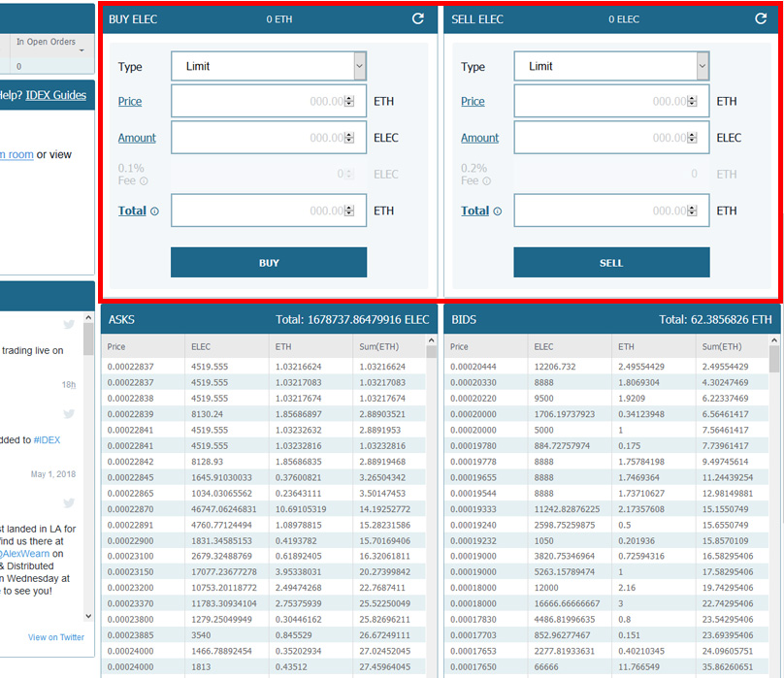Viewport: 784px width, 678px height.
Task: Select ask price 0.00023885
Action: 130,635
